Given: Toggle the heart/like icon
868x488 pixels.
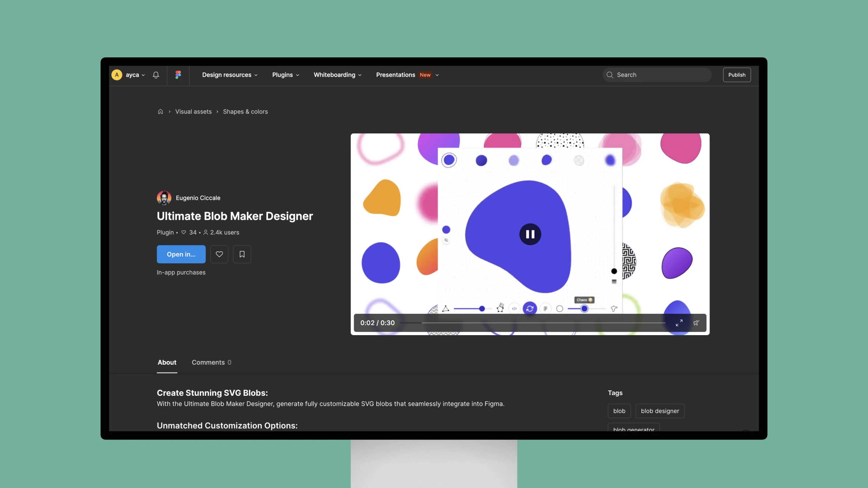Looking at the screenshot, I should 219,254.
